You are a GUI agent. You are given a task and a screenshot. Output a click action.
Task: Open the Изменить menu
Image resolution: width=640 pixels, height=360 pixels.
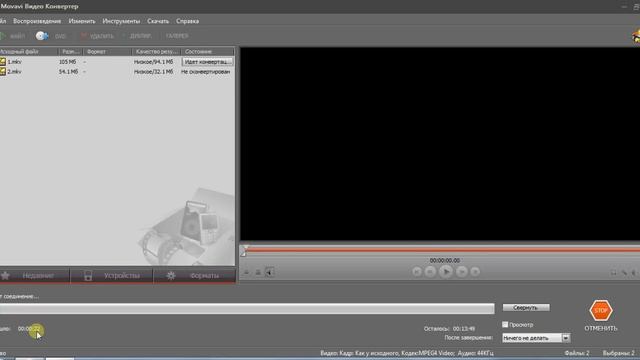tap(82, 21)
